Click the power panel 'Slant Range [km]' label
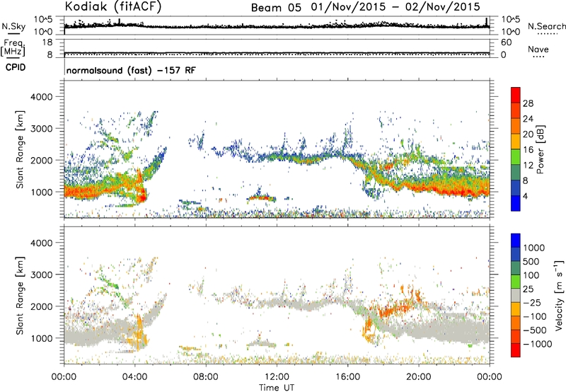This screenshot has width=566, height=392. (x=20, y=149)
